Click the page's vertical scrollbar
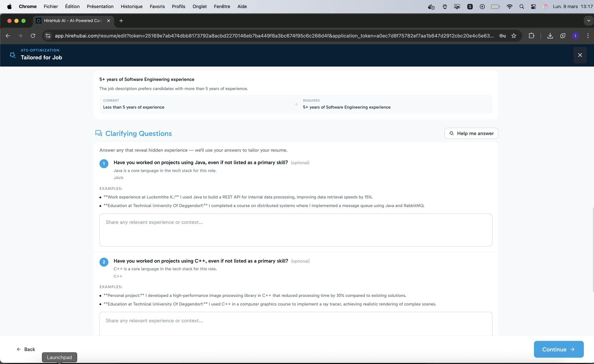This screenshot has width=594, height=364. pos(593,249)
